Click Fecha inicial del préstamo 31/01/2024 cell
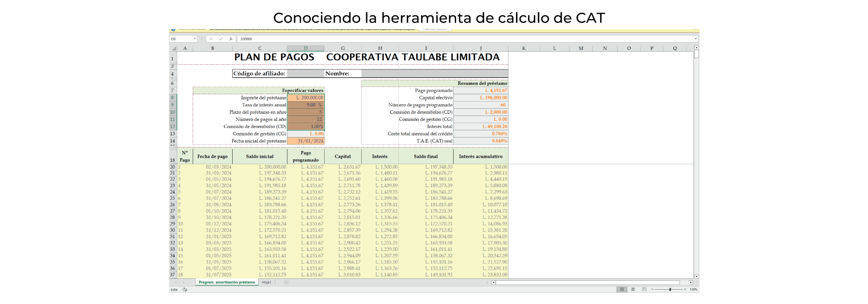The height and width of the screenshot is (304, 868). pyautogui.click(x=306, y=141)
